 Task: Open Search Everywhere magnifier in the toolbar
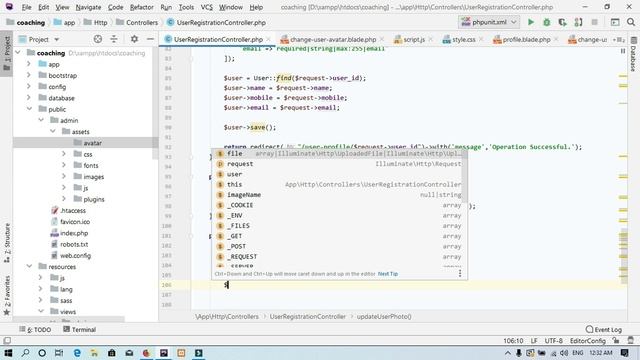click(x=631, y=22)
